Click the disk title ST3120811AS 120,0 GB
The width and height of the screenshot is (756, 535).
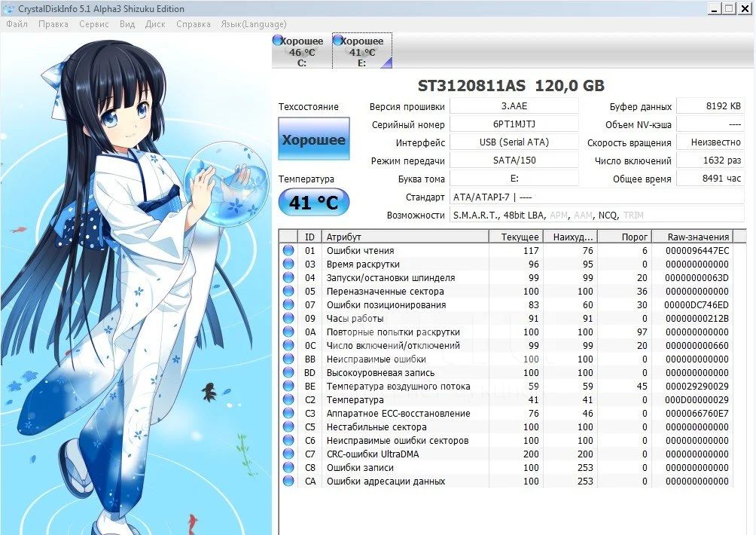coord(511,85)
